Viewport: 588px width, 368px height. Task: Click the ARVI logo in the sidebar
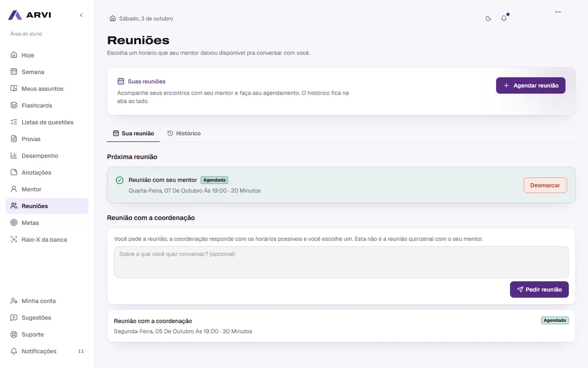[x=29, y=15]
